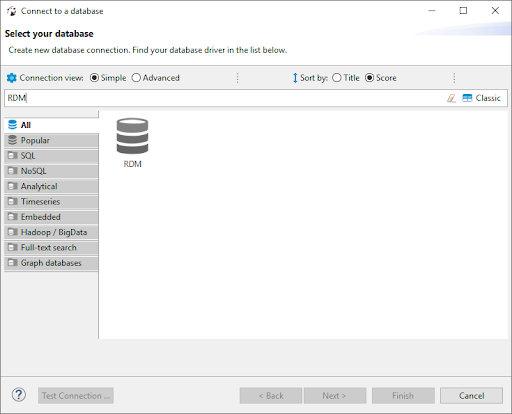Select the All category database icon
Image resolution: width=512 pixels, height=414 pixels.
tap(12, 125)
